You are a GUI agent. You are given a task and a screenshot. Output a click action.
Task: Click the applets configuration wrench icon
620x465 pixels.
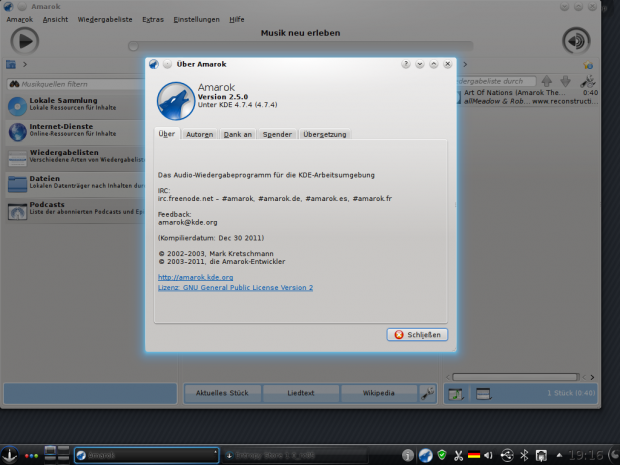coord(427,393)
